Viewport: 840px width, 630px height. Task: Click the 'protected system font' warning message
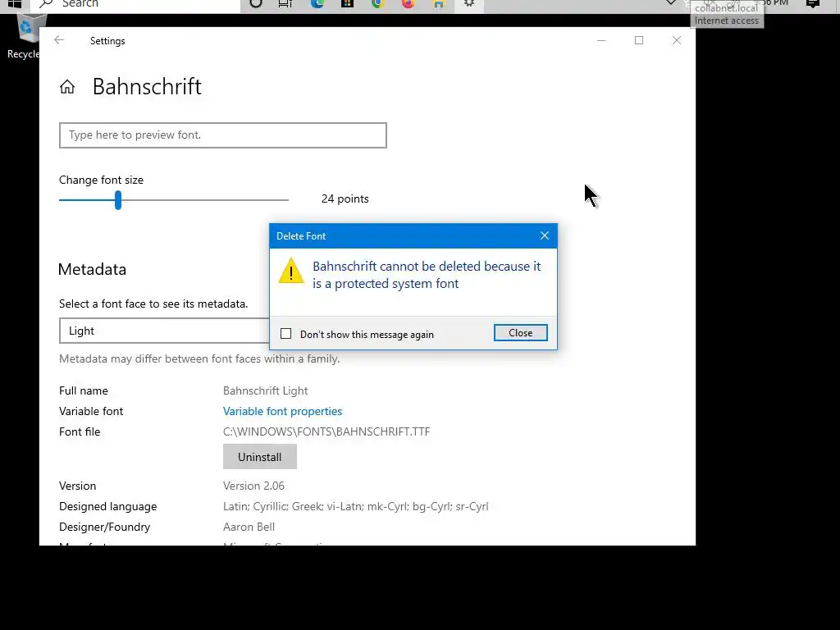427,275
